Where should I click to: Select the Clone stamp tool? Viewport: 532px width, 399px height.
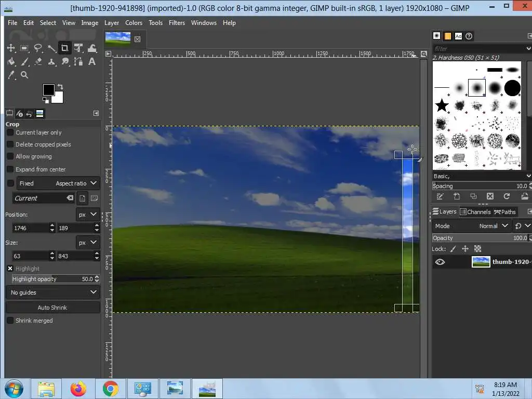pyautogui.click(x=51, y=61)
